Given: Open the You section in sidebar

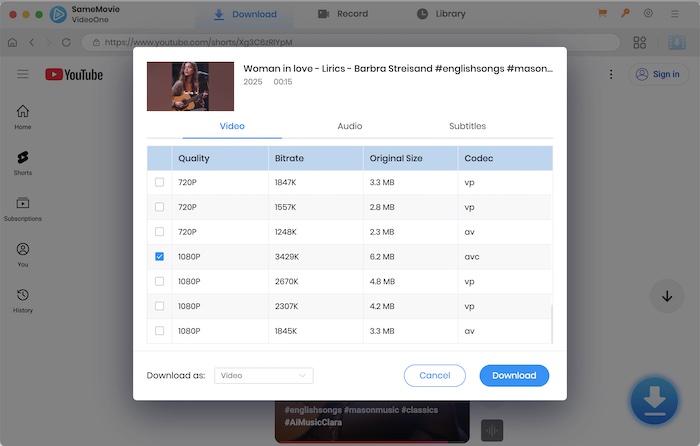Looking at the screenshot, I should 23,255.
